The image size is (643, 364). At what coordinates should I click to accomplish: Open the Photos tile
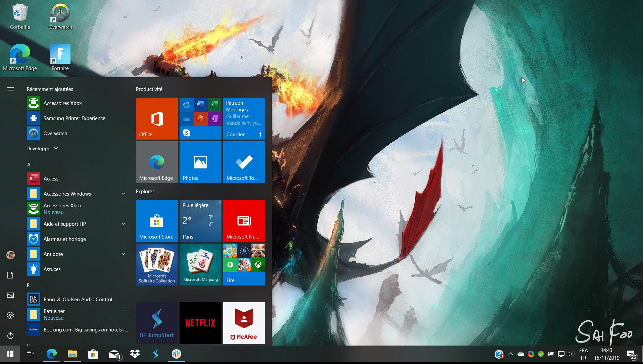coord(200,162)
